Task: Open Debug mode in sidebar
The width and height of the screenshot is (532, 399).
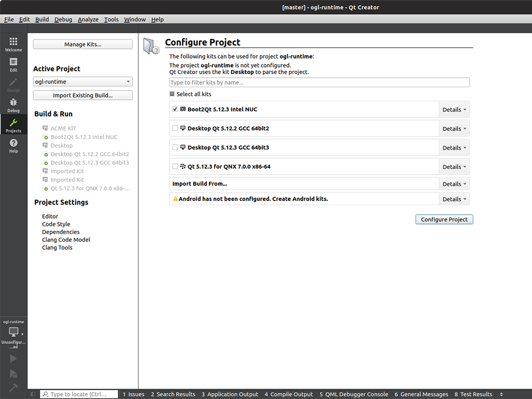Action: coord(14,105)
